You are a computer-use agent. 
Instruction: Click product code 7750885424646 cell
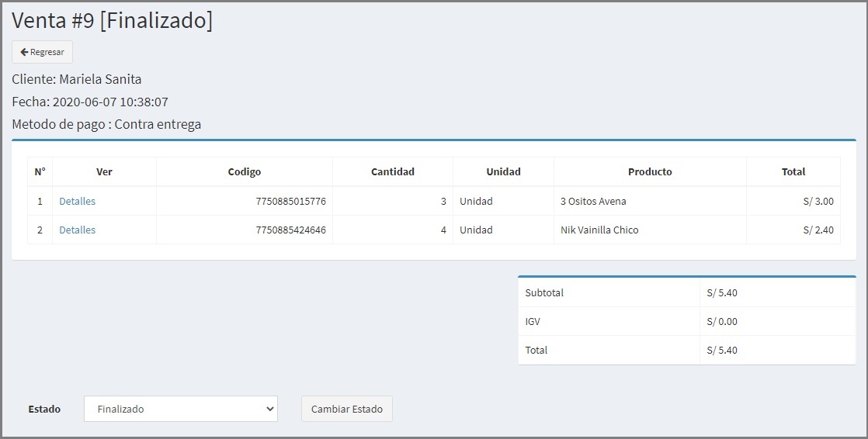[244, 230]
